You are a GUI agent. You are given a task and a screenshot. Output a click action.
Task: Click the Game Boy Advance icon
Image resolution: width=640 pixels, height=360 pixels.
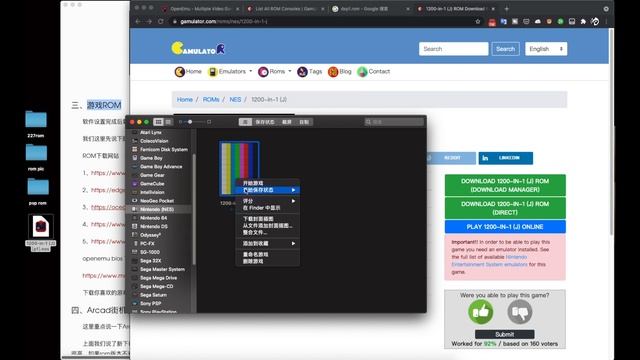(x=135, y=167)
